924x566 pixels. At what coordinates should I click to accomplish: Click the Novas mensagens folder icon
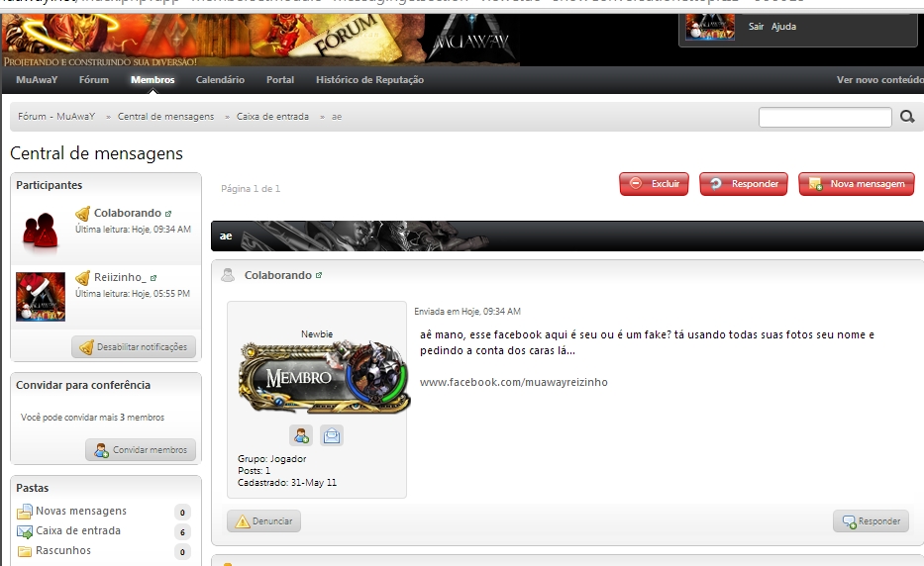pos(25,512)
